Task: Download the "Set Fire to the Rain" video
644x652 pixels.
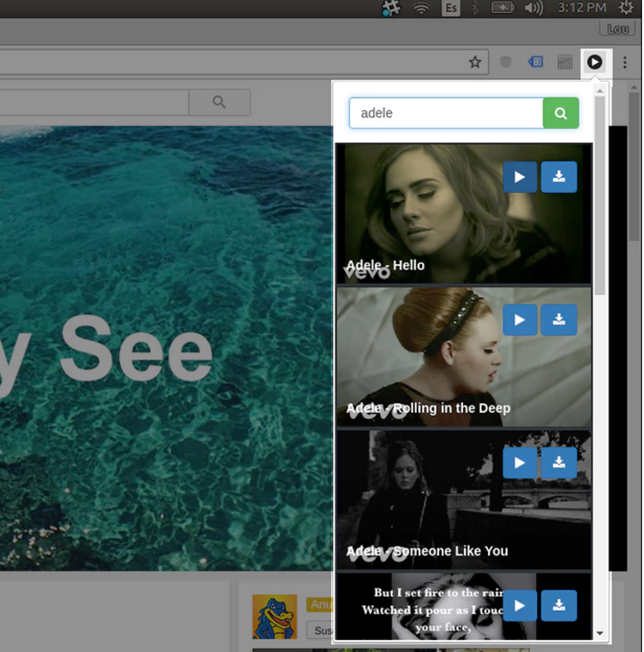Action: tap(559, 605)
